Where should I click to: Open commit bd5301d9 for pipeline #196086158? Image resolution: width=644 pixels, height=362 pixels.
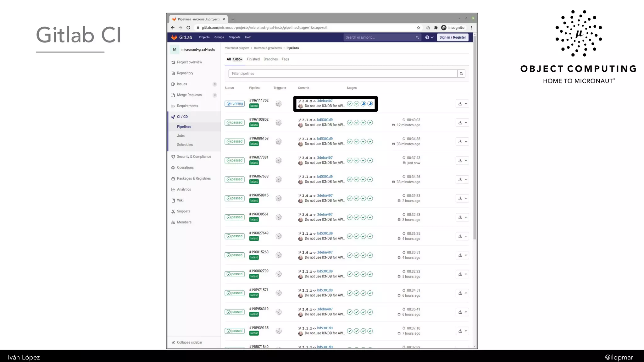click(325, 139)
